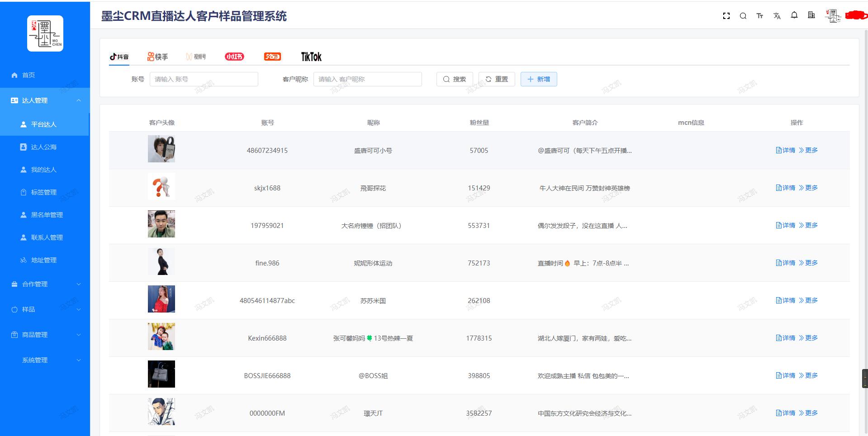
Task: Switch to the 小红书 platform tab
Action: pos(234,57)
